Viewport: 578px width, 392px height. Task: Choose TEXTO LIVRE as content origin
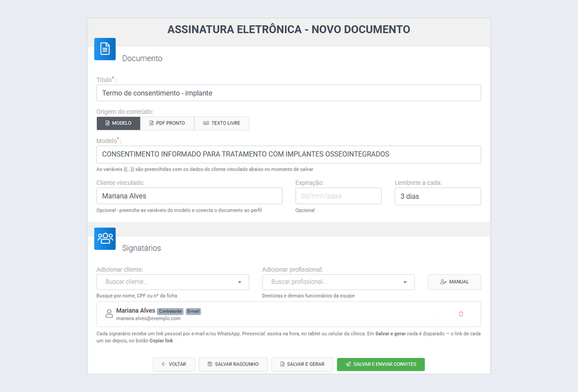[222, 123]
